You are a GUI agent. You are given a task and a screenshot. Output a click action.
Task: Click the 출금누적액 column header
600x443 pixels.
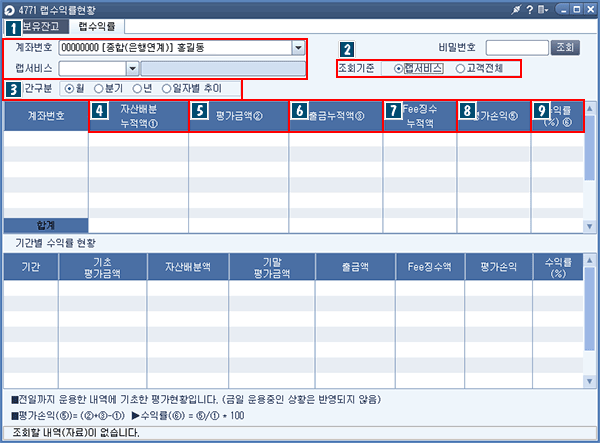(x=336, y=116)
